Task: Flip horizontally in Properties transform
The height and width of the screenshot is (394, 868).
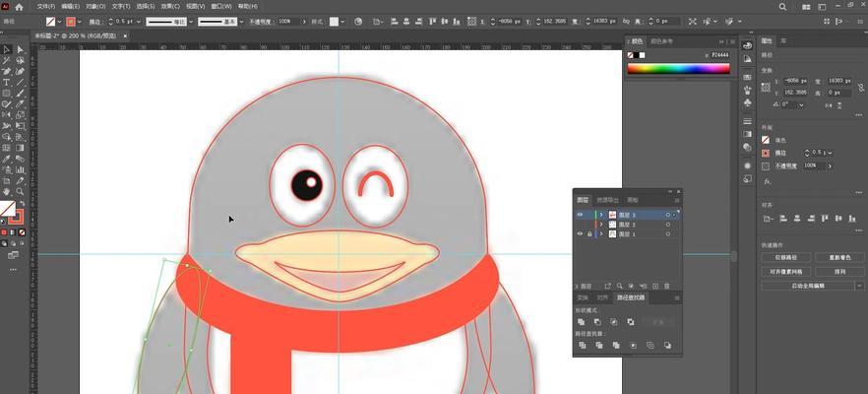Action: coord(827,104)
